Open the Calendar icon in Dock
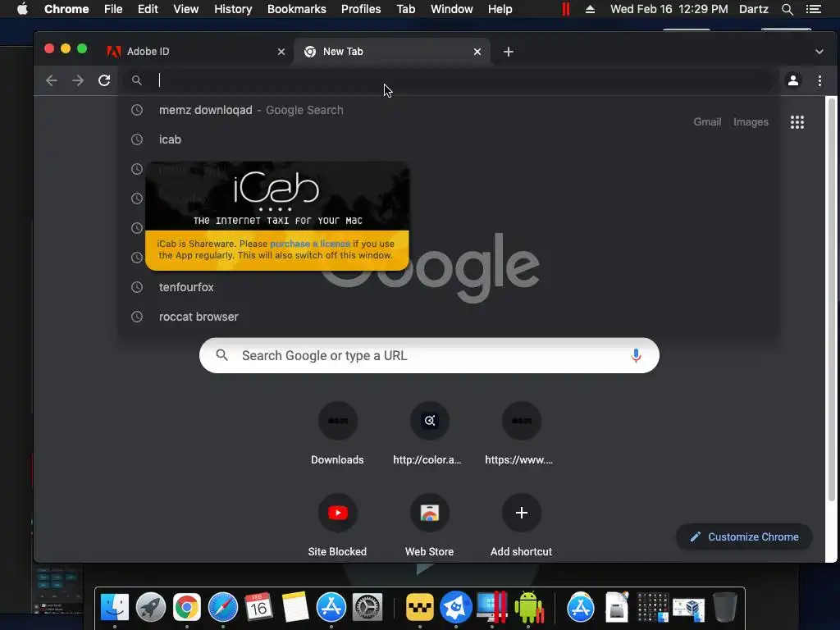Screen dimensions: 840x630 pyautogui.click(x=258, y=608)
